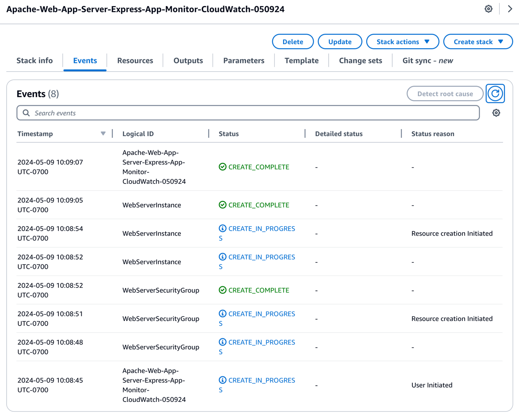Go to the Outputs tab
The height and width of the screenshot is (420, 519).
point(188,61)
